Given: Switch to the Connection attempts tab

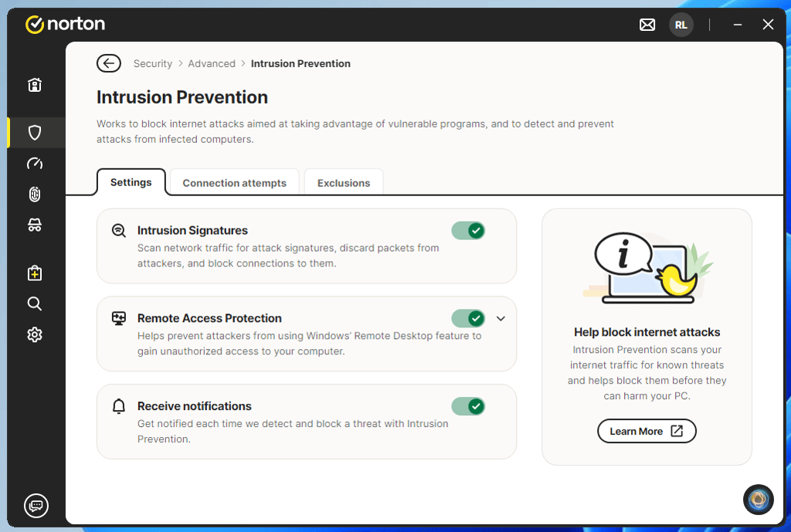Looking at the screenshot, I should coord(235,182).
